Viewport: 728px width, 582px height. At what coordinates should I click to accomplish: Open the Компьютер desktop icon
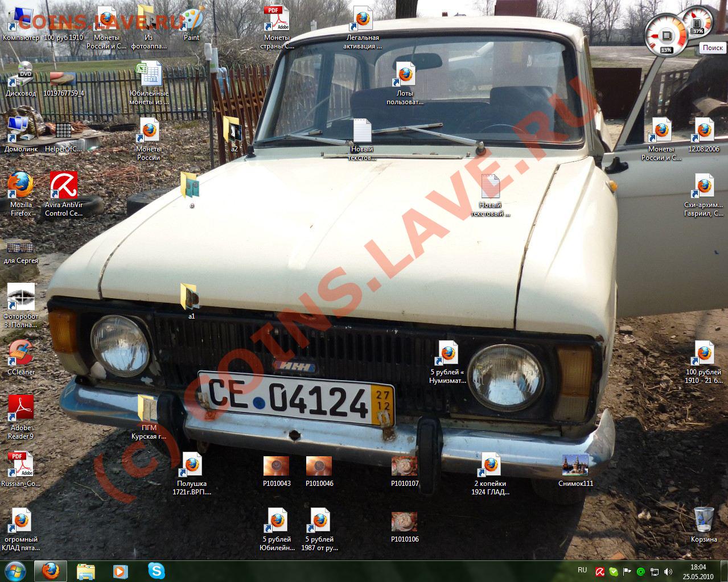click(21, 23)
